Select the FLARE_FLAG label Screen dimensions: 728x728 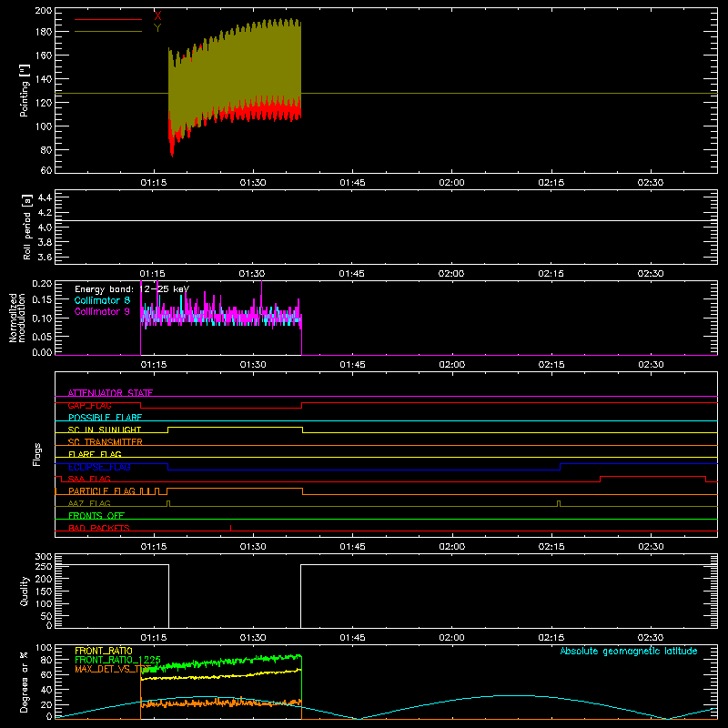pos(95,454)
